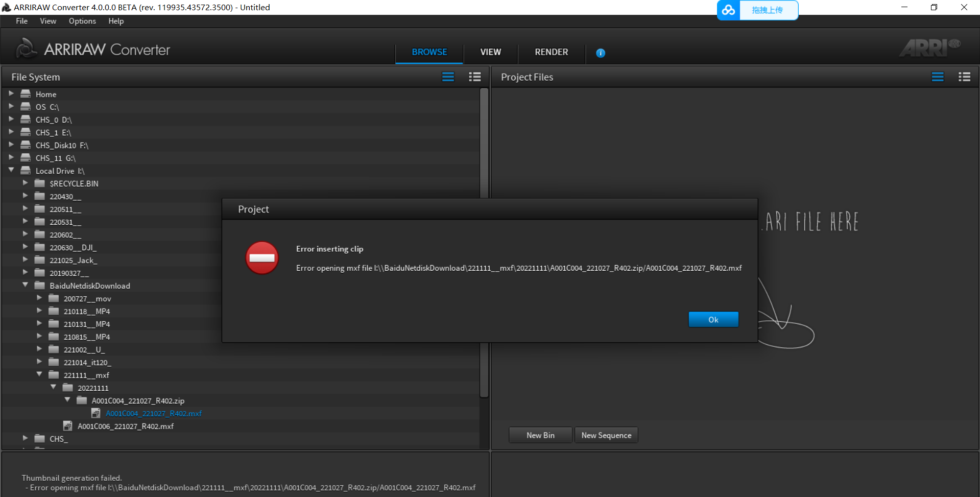Expand the OS C:\ drive node

tap(11, 106)
